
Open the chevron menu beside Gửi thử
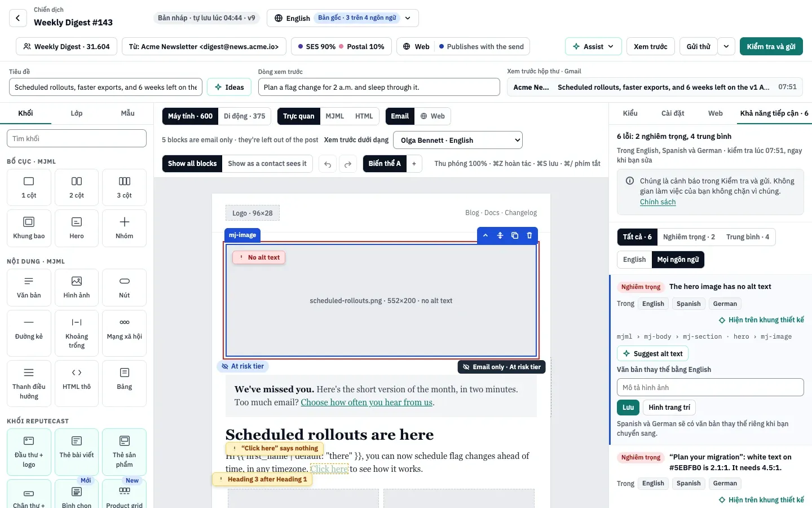point(726,46)
